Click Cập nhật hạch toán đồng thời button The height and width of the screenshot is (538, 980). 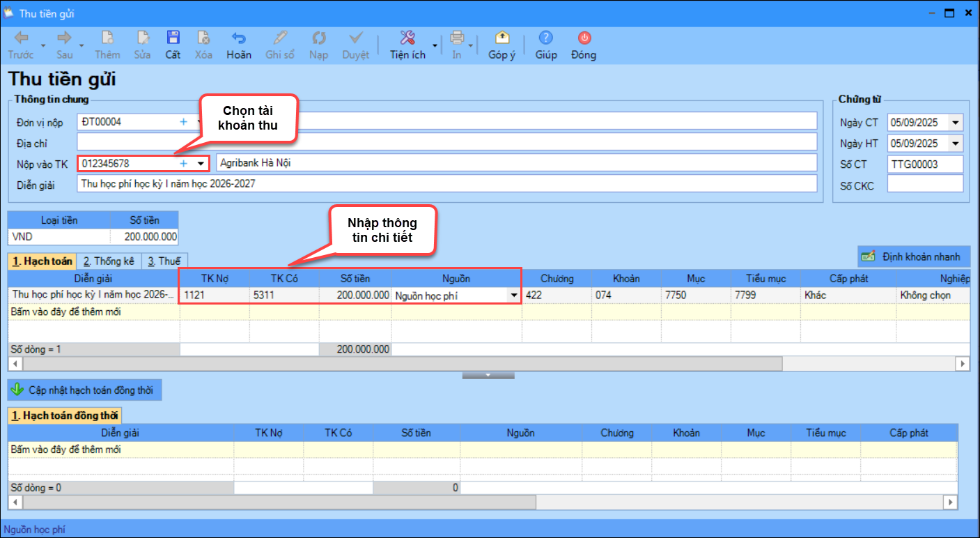coord(84,390)
